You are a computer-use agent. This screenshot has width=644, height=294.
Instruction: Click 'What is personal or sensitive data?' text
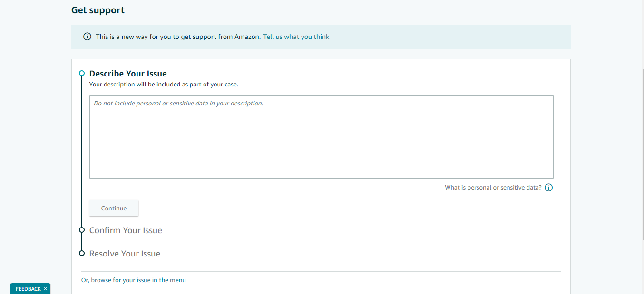point(493,188)
